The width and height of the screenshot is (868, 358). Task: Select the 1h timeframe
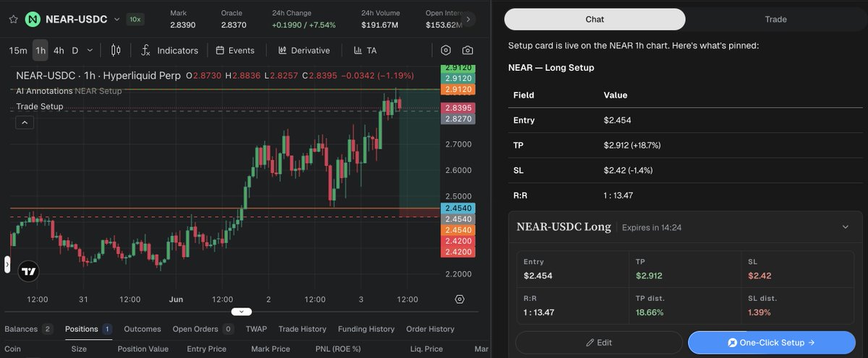41,50
